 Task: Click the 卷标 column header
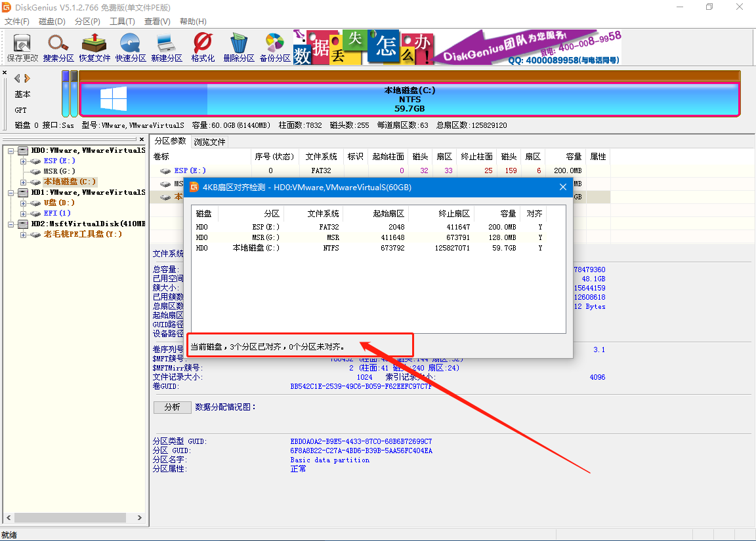pyautogui.click(x=201, y=157)
